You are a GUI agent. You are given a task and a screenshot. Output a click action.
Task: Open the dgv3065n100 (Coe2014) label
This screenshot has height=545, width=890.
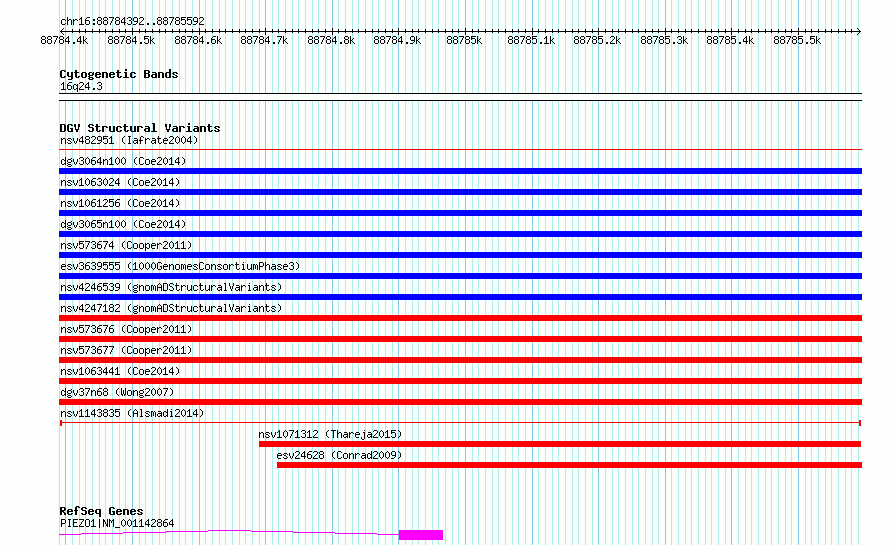tap(123, 224)
